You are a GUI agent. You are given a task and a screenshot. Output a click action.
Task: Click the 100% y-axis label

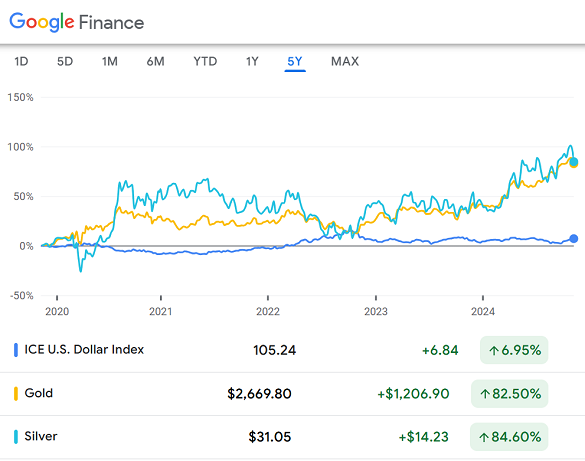[21, 147]
